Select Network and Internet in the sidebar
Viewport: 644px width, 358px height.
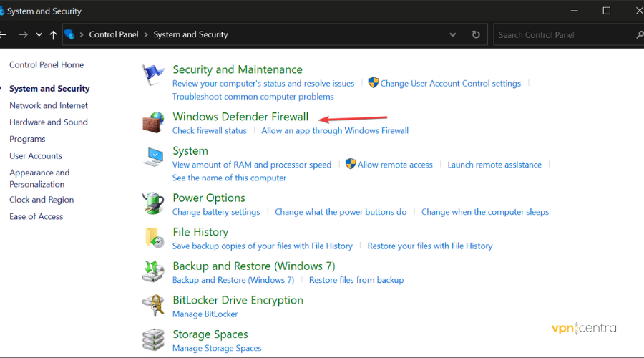pyautogui.click(x=49, y=105)
